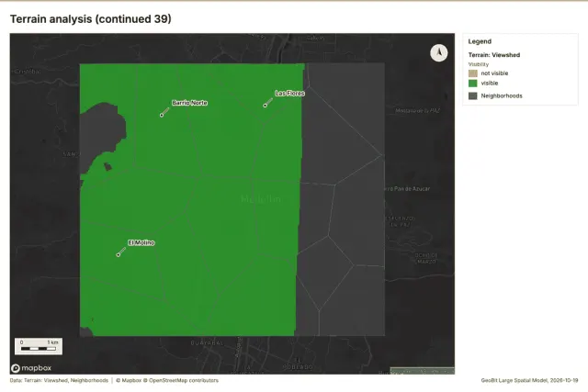Click the Las Flores map label
This screenshot has width=588, height=392.
coord(289,94)
